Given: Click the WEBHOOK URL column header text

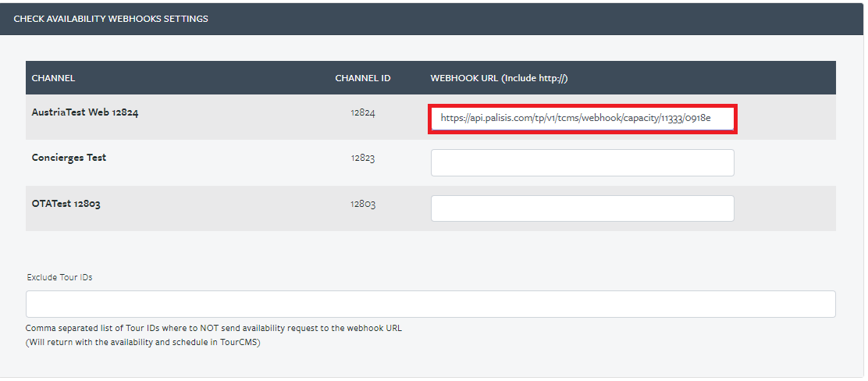Looking at the screenshot, I should point(464,78).
